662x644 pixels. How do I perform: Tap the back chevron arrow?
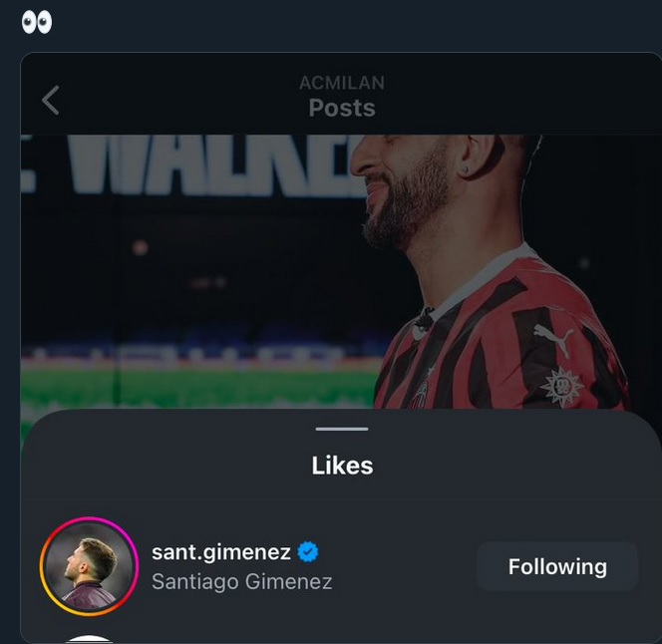[x=51, y=100]
